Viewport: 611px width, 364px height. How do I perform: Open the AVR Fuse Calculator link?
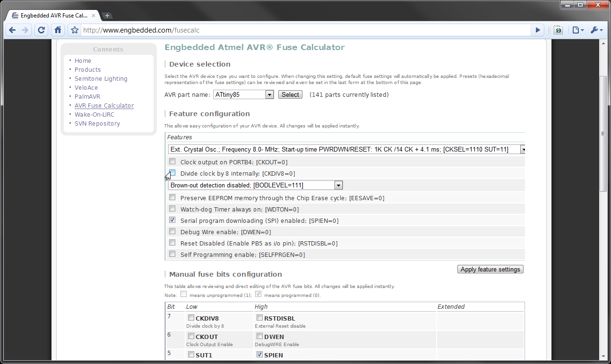(x=104, y=105)
